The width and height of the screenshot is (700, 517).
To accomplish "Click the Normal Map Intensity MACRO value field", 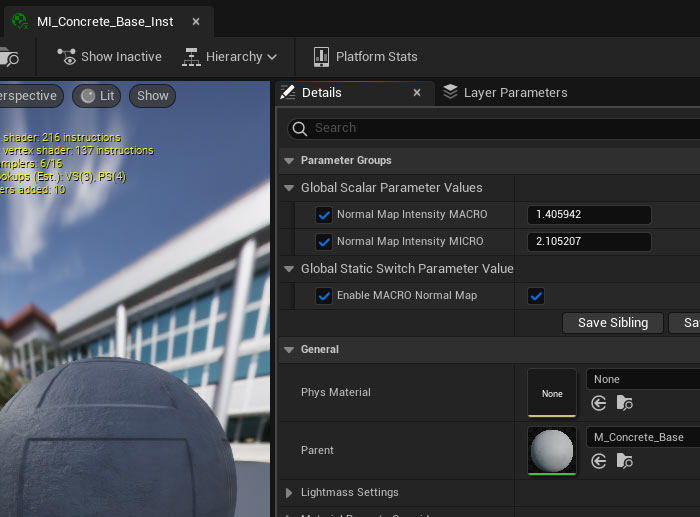I will coord(588,215).
